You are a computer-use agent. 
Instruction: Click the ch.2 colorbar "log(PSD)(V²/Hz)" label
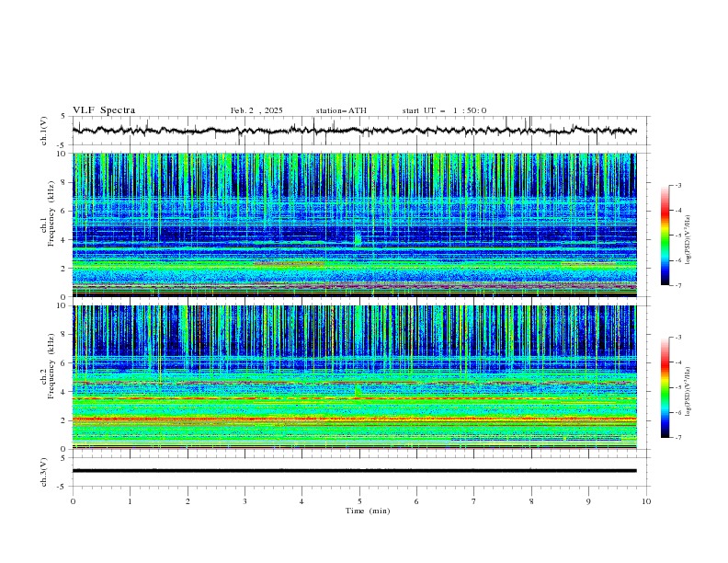tap(688, 392)
